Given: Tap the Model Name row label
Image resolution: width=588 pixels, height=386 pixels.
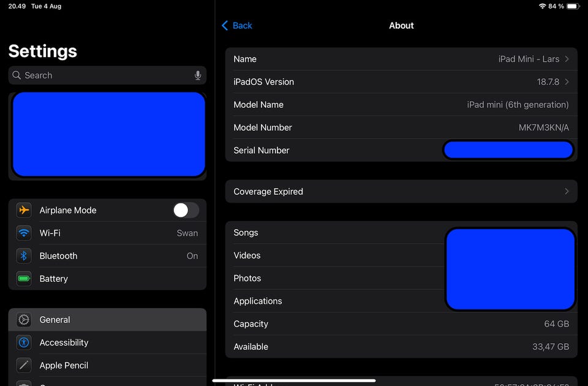Looking at the screenshot, I should tap(258, 105).
